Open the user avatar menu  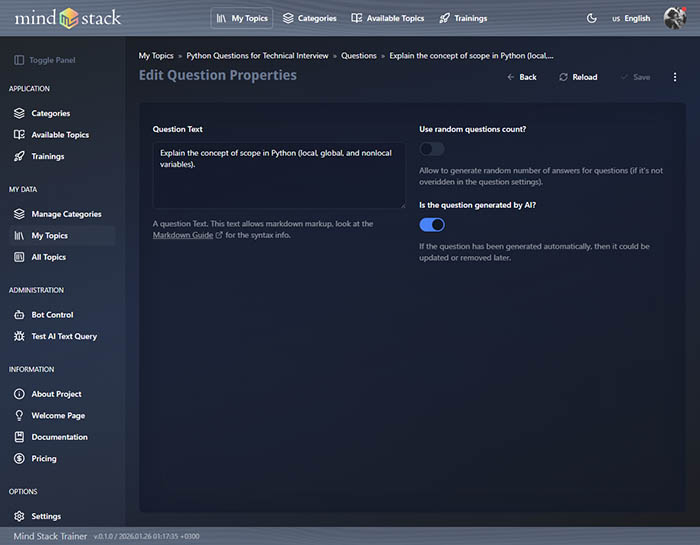point(674,18)
